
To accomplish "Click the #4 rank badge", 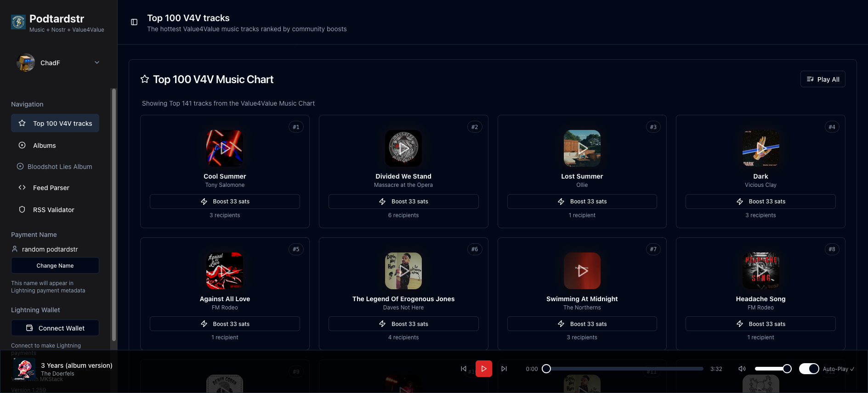I will pyautogui.click(x=832, y=127).
